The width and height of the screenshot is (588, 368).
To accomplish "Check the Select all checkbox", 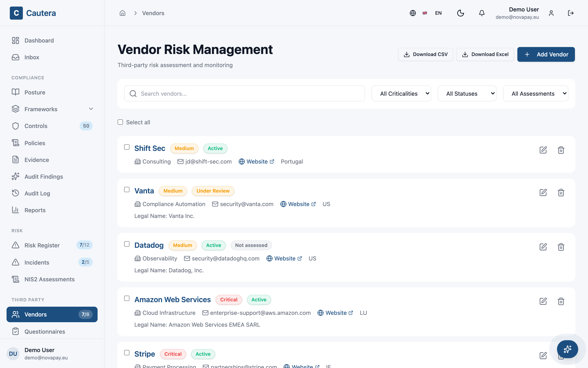I will tap(120, 122).
